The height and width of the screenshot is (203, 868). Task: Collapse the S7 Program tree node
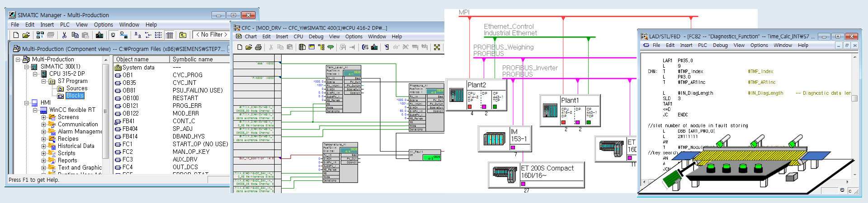43,81
